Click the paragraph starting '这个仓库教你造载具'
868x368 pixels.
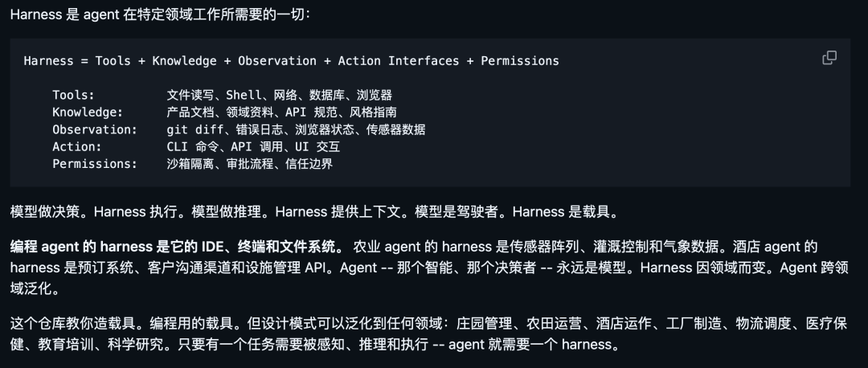coord(429,333)
